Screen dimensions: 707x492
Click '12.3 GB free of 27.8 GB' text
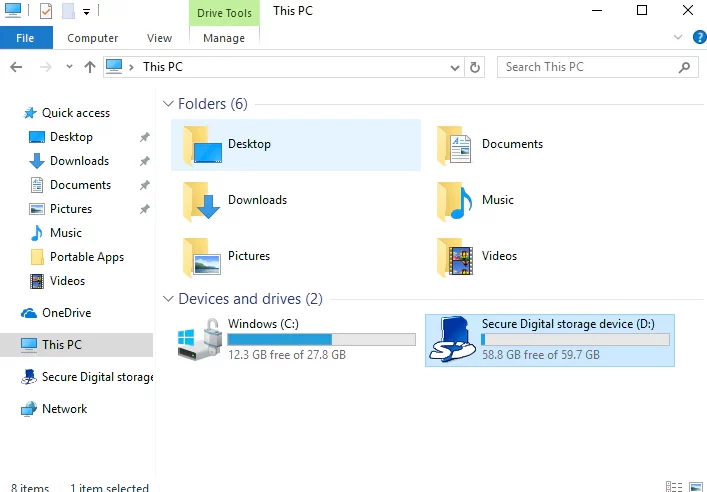[287, 355]
